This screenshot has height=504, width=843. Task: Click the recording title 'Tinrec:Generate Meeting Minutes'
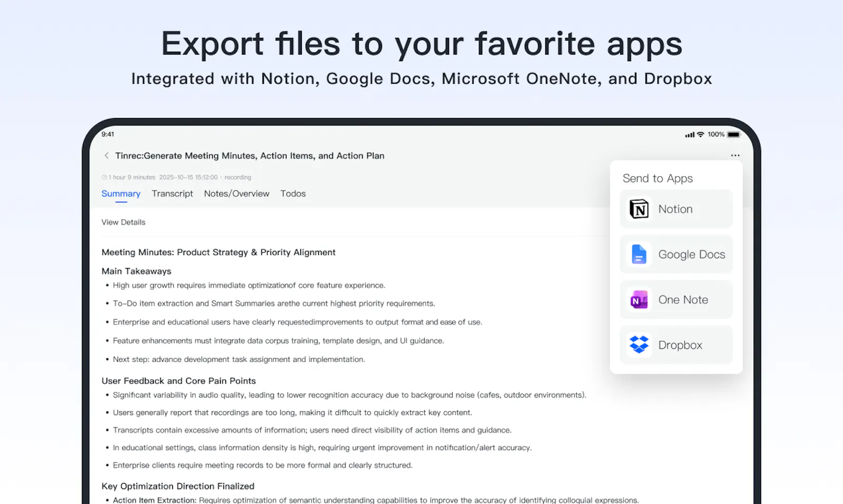click(250, 156)
